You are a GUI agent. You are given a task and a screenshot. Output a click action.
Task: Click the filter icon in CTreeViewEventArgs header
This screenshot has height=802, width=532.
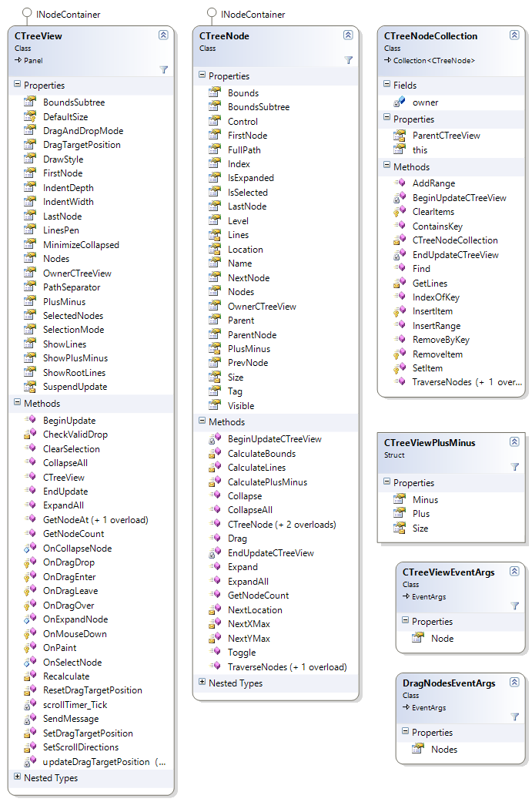coord(514,606)
